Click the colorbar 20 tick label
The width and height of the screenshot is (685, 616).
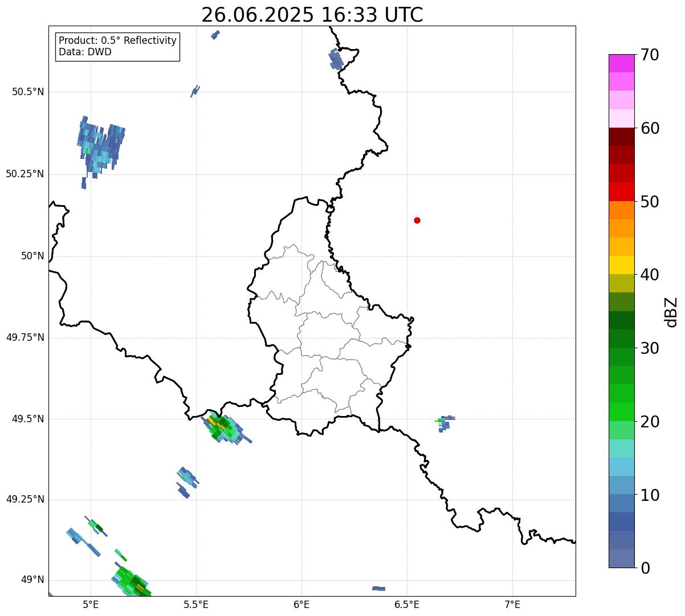tap(650, 422)
